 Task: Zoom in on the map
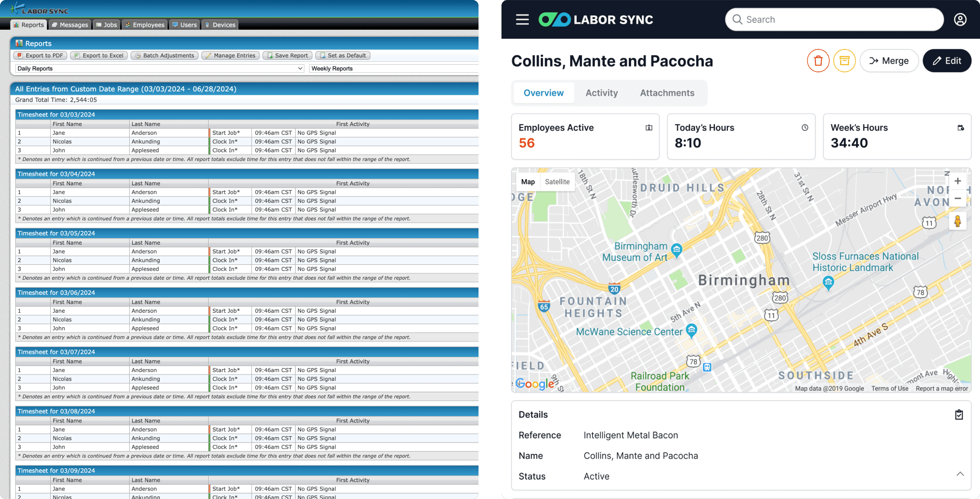958,181
